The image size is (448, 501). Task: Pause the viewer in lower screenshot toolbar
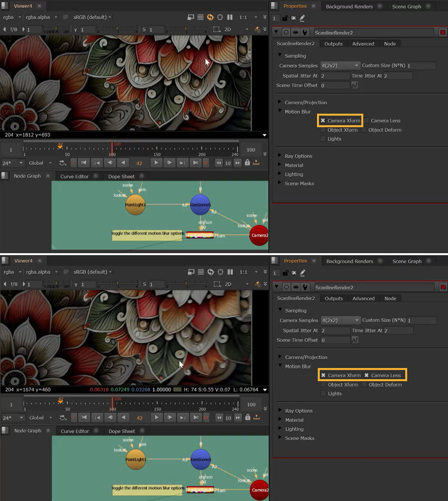[230, 272]
